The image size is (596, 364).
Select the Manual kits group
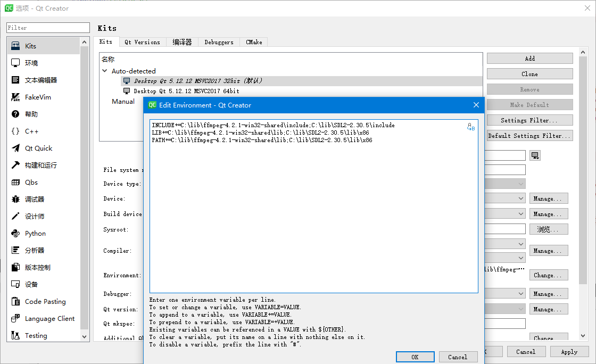tap(123, 102)
